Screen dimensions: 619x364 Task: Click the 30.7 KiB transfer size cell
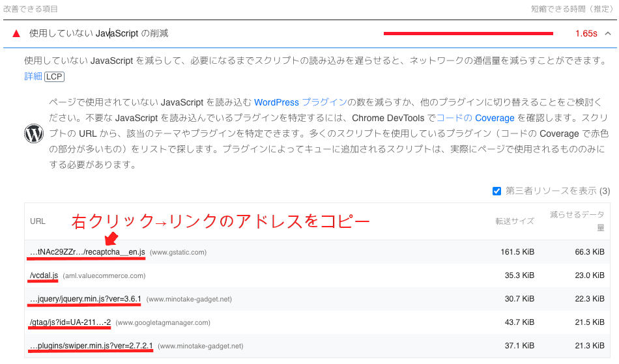[519, 299]
